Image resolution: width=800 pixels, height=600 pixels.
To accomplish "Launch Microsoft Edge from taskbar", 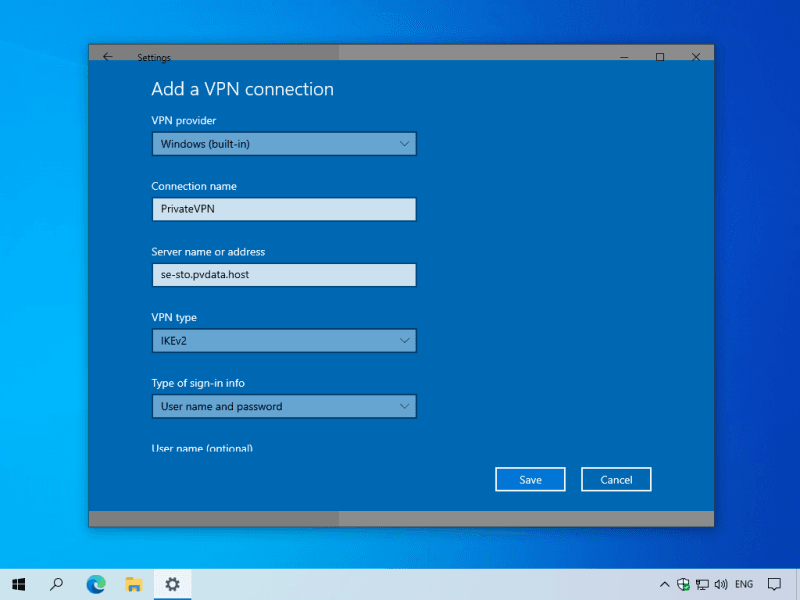I will coord(96,584).
